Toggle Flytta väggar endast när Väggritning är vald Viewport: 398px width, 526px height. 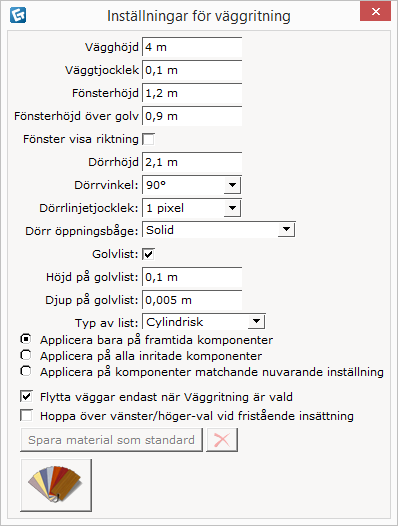[26, 397]
